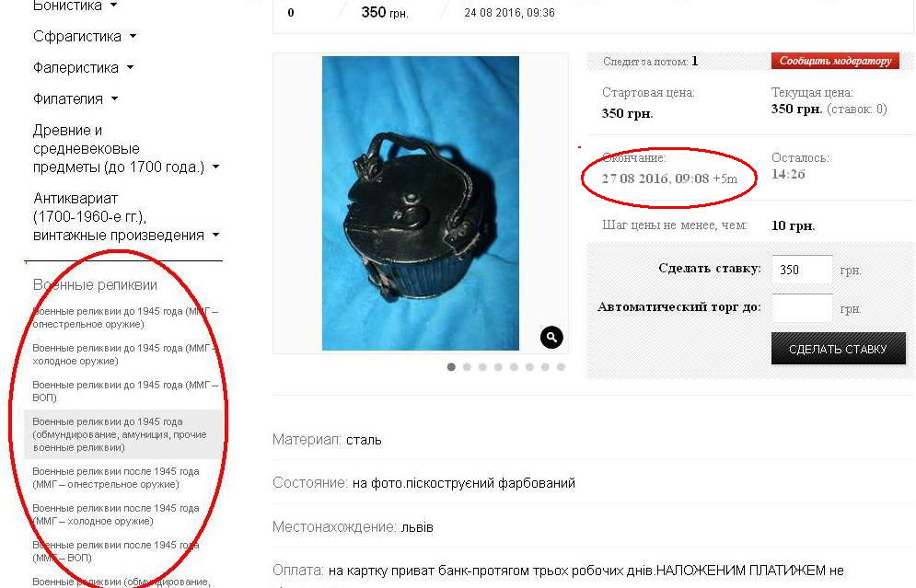
Task: Expand the Антиквариат category arrow
Action: pos(215,236)
